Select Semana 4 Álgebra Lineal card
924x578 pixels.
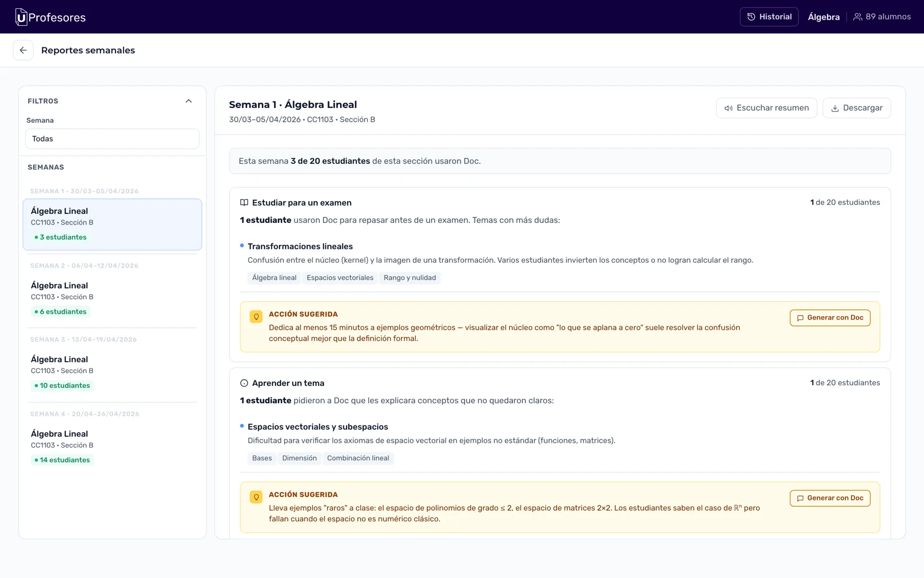pyautogui.click(x=112, y=447)
